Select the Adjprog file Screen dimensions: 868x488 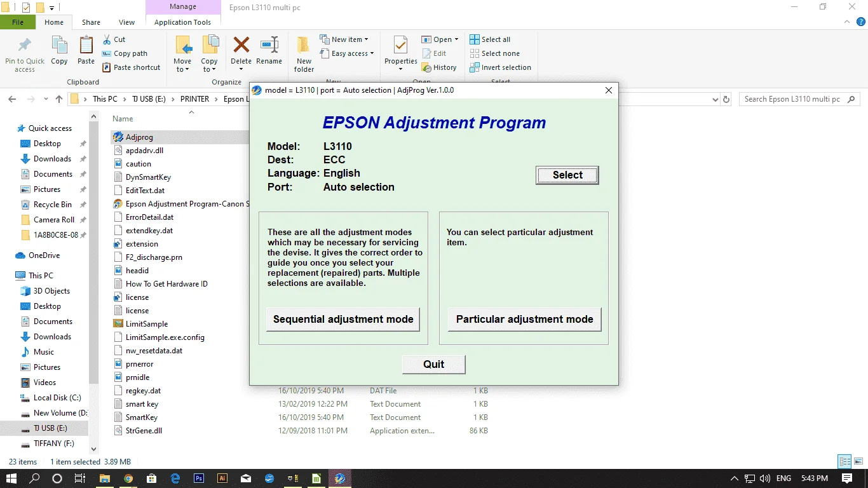click(139, 137)
